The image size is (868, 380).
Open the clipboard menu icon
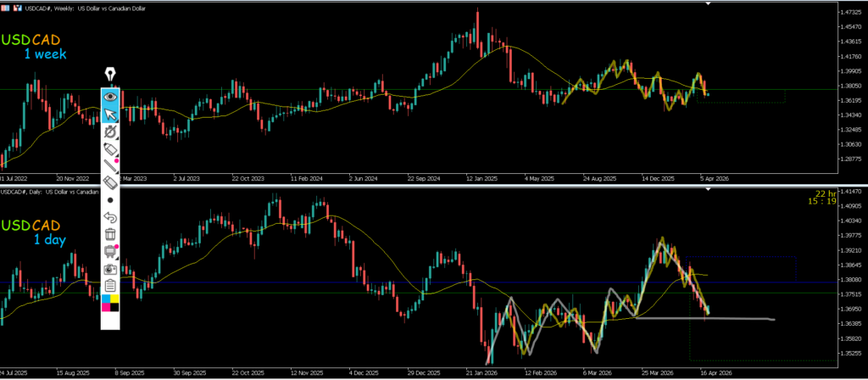point(110,284)
